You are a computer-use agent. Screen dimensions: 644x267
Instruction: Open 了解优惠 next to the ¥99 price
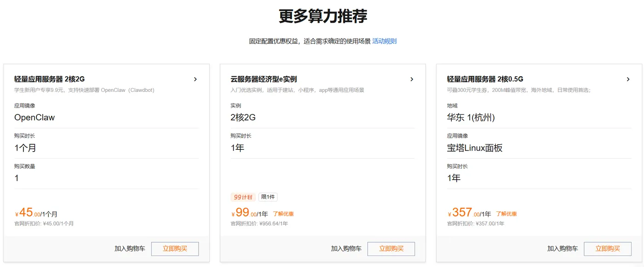click(x=283, y=214)
